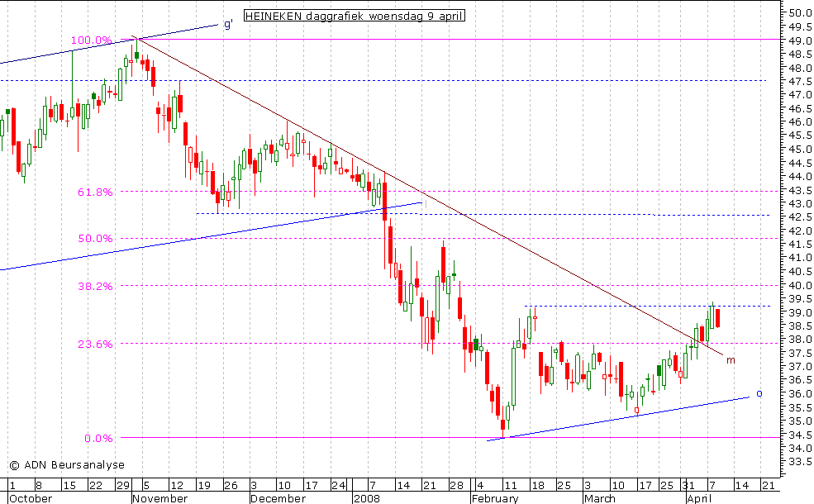Select the '47.5' price axis value

coord(800,82)
